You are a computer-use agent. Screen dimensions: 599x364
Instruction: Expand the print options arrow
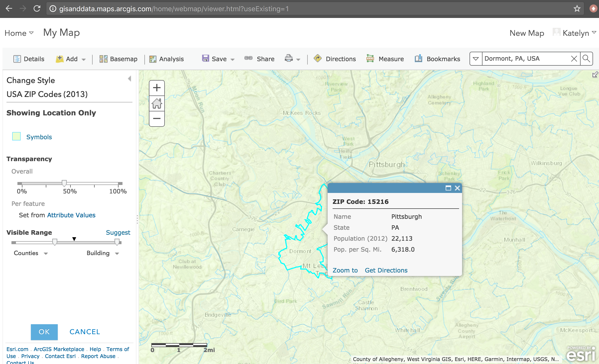298,60
